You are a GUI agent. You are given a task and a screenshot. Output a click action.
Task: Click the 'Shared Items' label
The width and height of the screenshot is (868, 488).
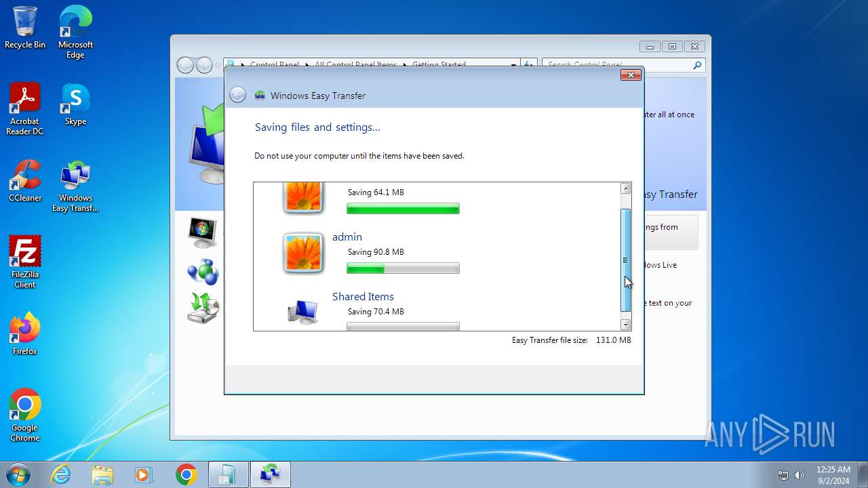tap(363, 297)
